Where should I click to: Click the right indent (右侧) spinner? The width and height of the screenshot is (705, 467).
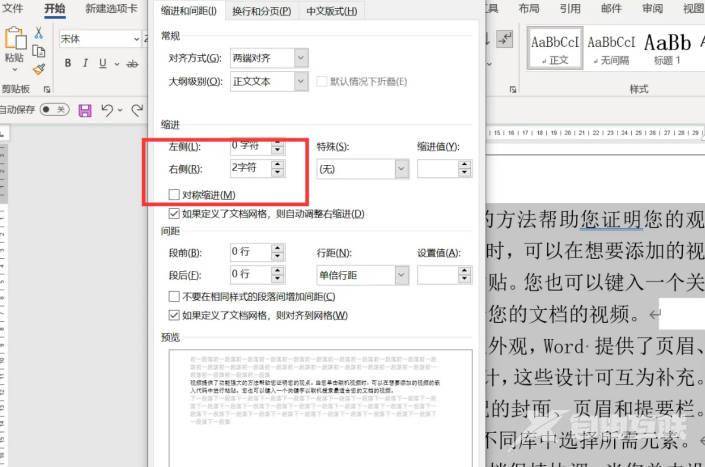tap(278, 169)
